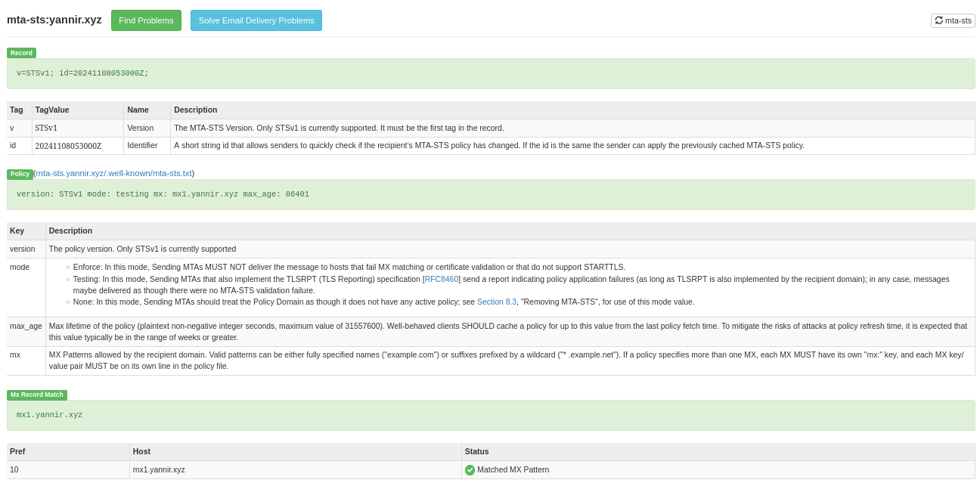Image resolution: width=980 pixels, height=483 pixels.
Task: Click the green Policy badge
Action: pyautogui.click(x=20, y=174)
